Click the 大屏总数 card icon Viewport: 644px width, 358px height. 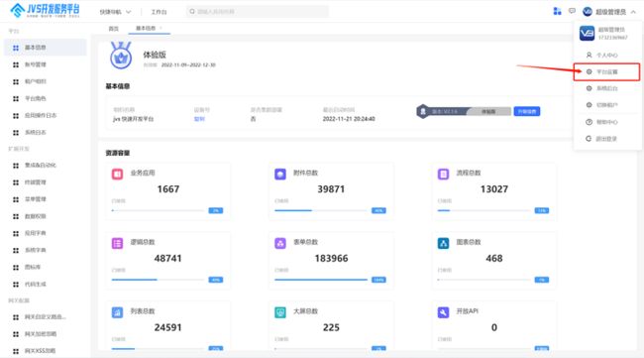point(280,312)
